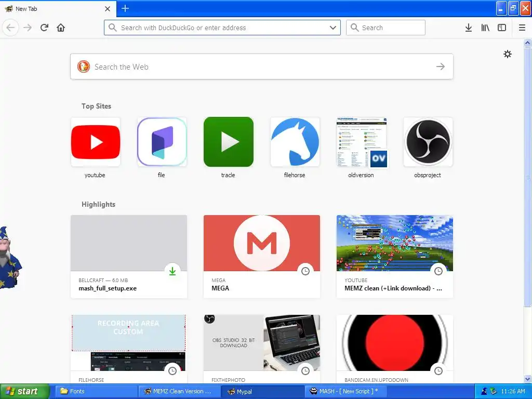Open the home page via house icon
Viewport: 532px width, 399px height.
61,28
